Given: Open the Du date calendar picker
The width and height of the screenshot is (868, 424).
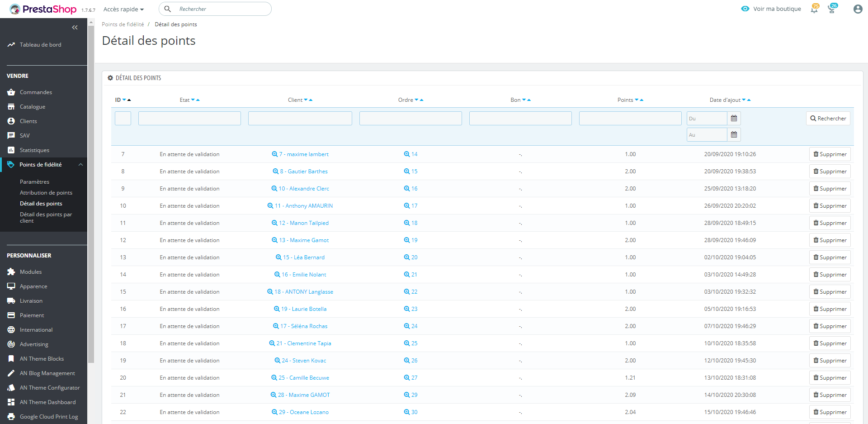Looking at the screenshot, I should coord(734,119).
